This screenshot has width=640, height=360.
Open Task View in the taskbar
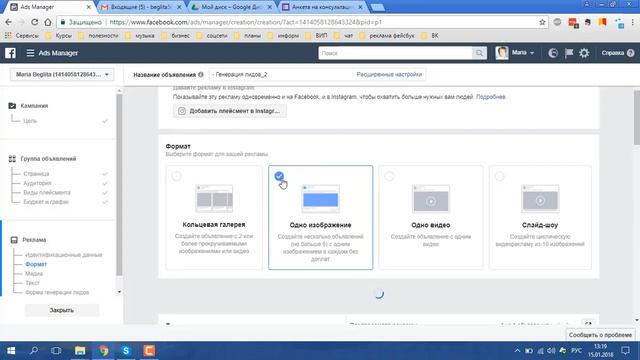pos(56,351)
